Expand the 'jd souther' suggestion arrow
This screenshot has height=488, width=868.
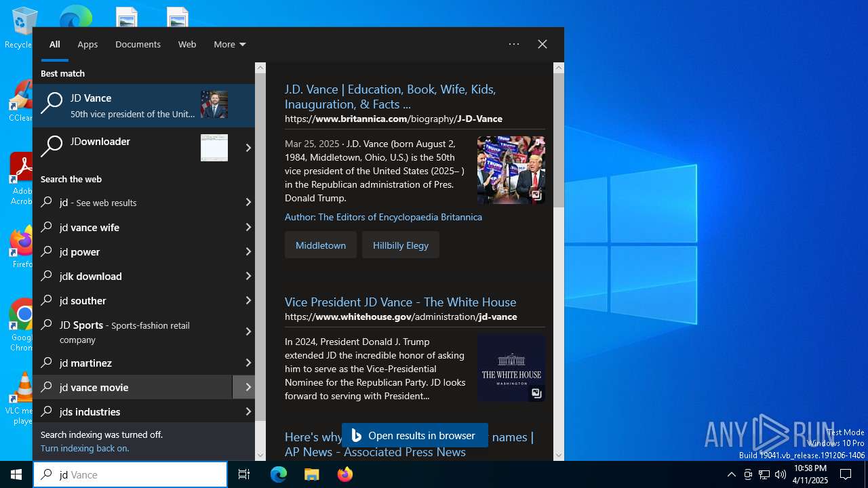click(x=248, y=300)
